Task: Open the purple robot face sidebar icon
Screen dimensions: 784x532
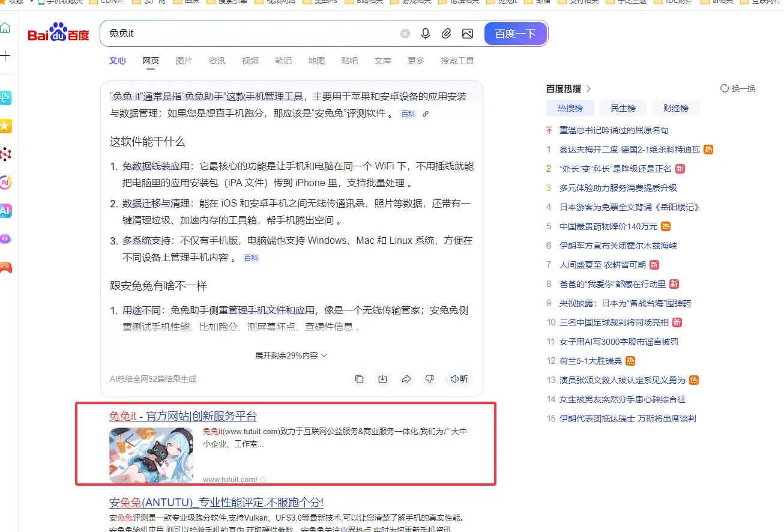Action: coord(5,239)
